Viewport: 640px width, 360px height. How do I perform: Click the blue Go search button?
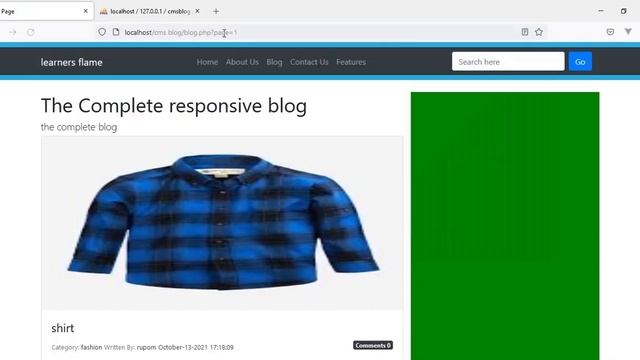pyautogui.click(x=580, y=61)
